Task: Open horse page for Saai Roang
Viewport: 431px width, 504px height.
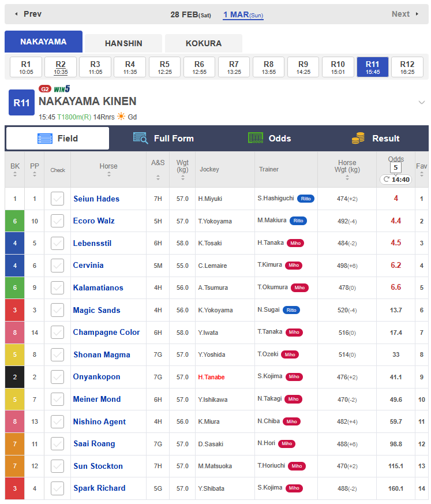Action: click(x=94, y=443)
